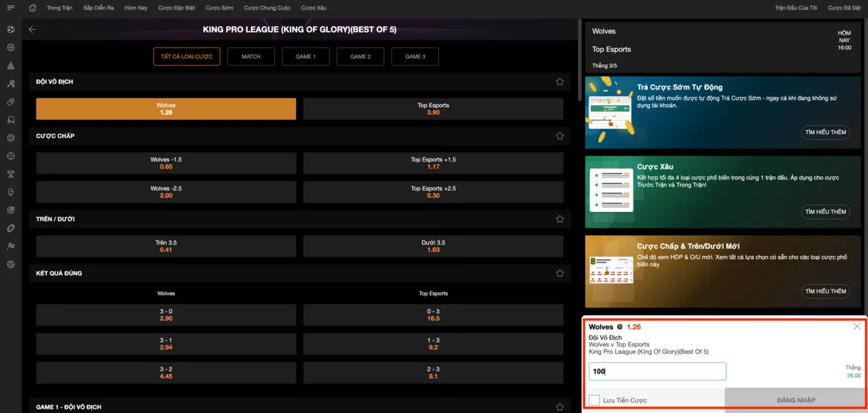
Task: Click the ĐĂNG NHẬP button
Action: 796,400
